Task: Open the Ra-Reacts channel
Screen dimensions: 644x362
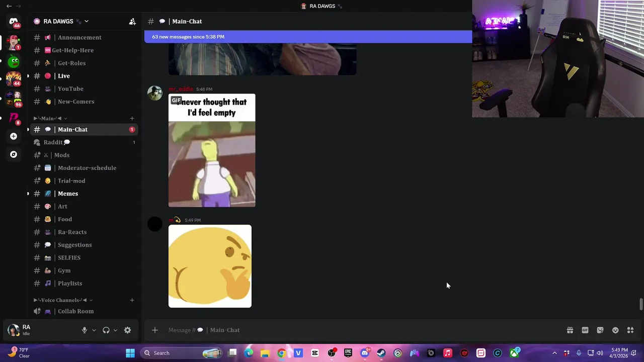Action: coord(84,232)
